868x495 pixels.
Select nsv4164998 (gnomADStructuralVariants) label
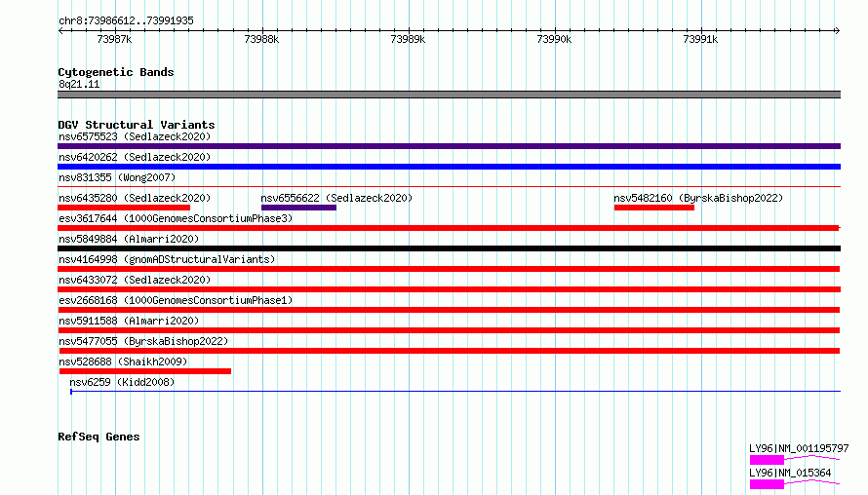[167, 259]
